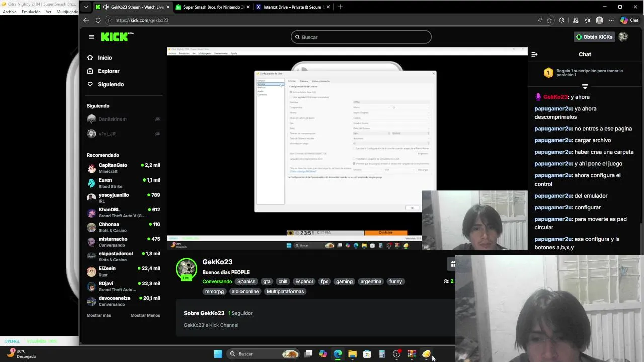Open CapitanGato's recommended channel
644x362 pixels.
click(123, 168)
